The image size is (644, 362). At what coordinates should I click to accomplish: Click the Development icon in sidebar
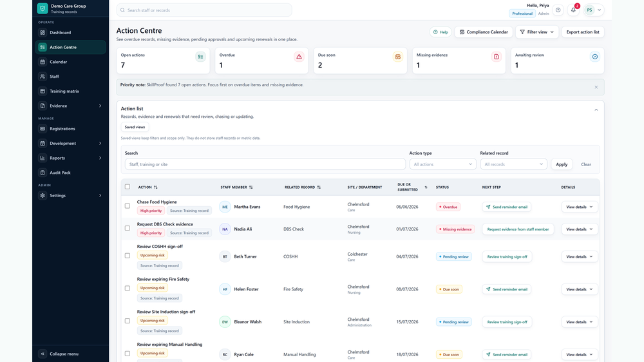[43, 144]
